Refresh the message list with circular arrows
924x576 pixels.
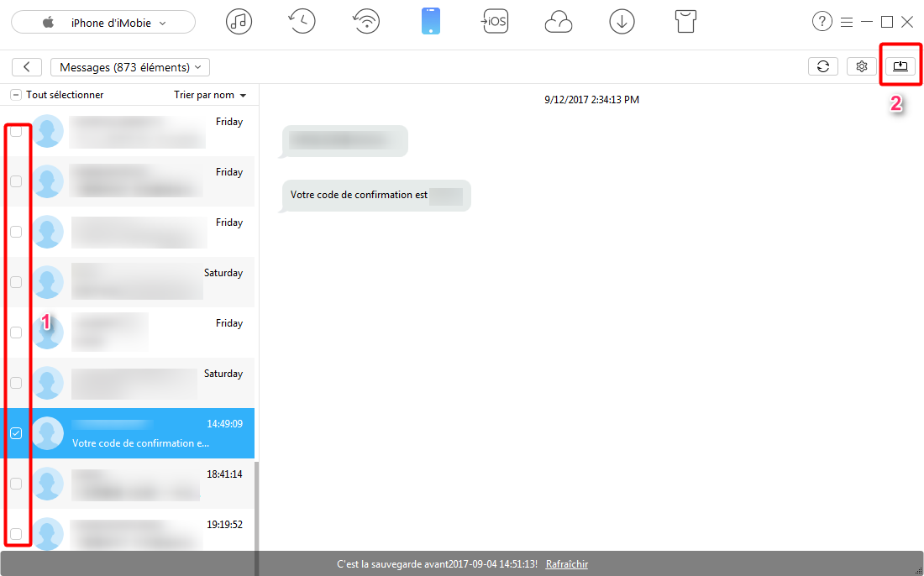823,66
